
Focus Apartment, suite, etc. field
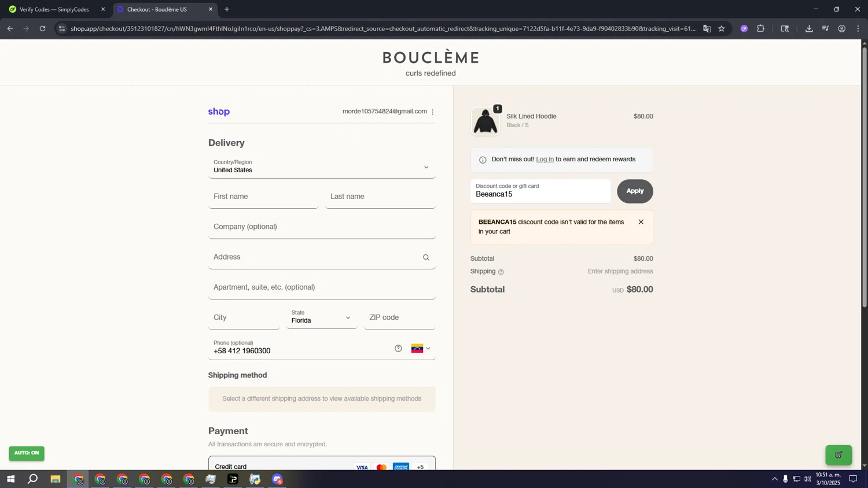322,287
